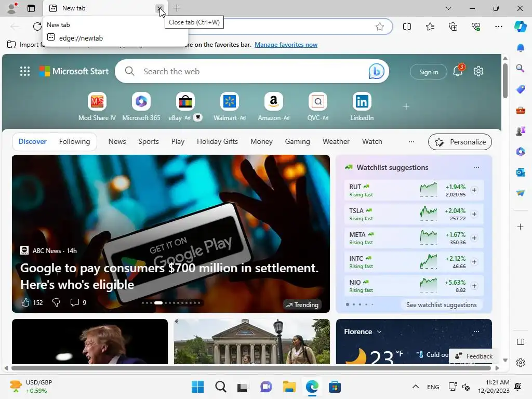Click in the Search the web box
532x399 pixels.
point(252,71)
